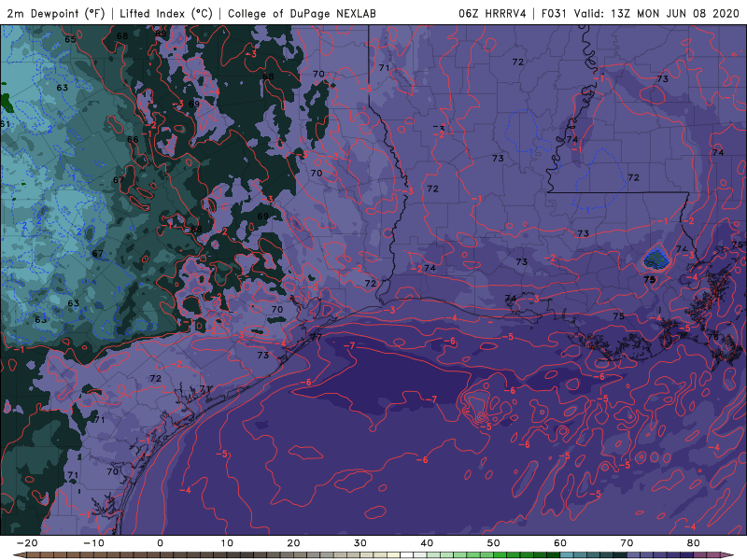This screenshot has height=560, width=747.
Task: Click the "0" color bar label
Action: pos(160,543)
